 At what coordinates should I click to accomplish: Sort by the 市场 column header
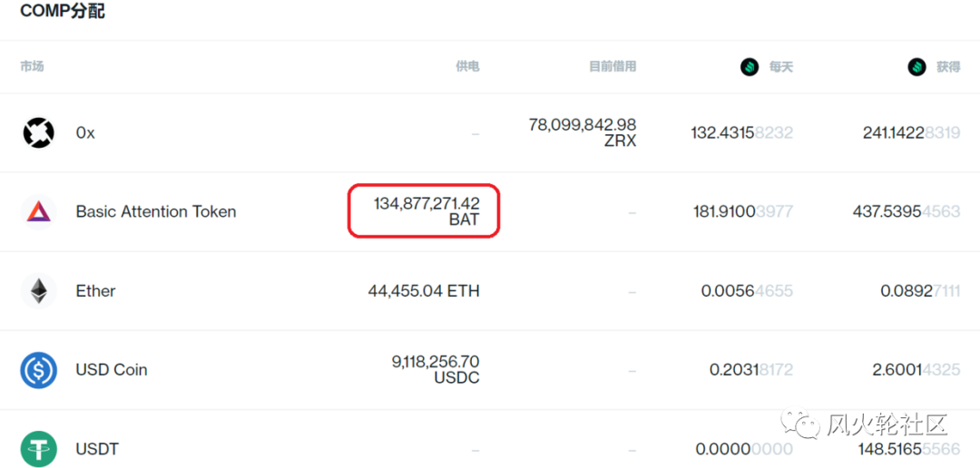pyautogui.click(x=32, y=66)
